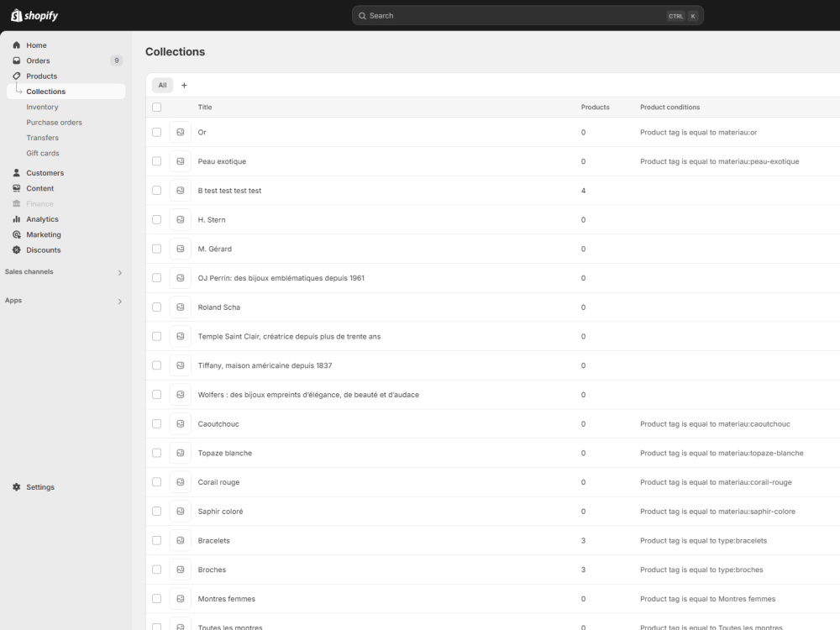Open the Topaze blanche collection
Viewport: 840px width, 630px height.
click(x=225, y=453)
